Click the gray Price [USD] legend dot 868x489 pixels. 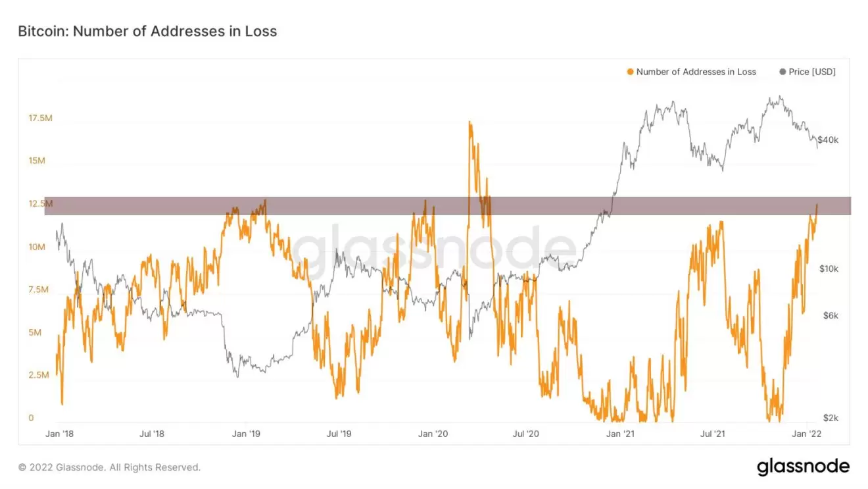[x=783, y=72]
